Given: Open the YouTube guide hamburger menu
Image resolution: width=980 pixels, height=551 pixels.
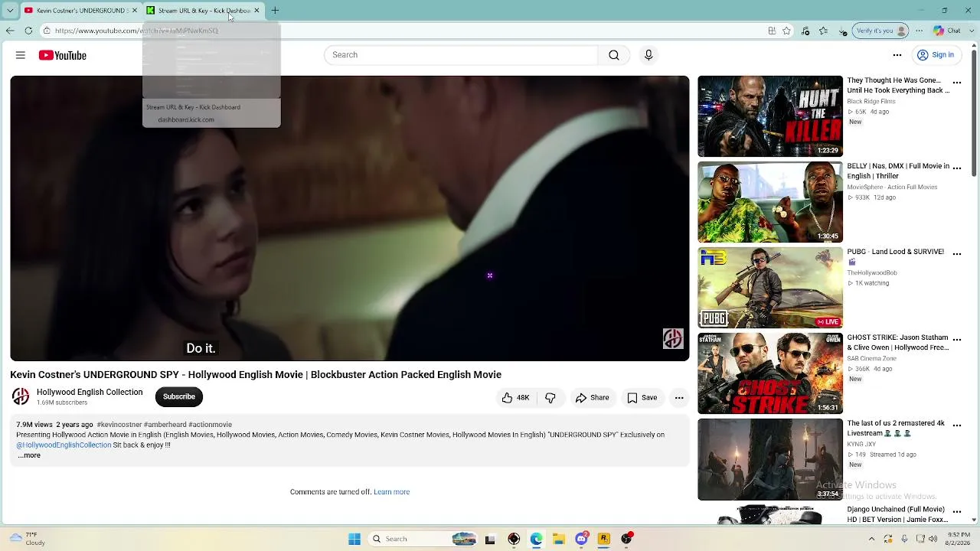Looking at the screenshot, I should pyautogui.click(x=21, y=55).
